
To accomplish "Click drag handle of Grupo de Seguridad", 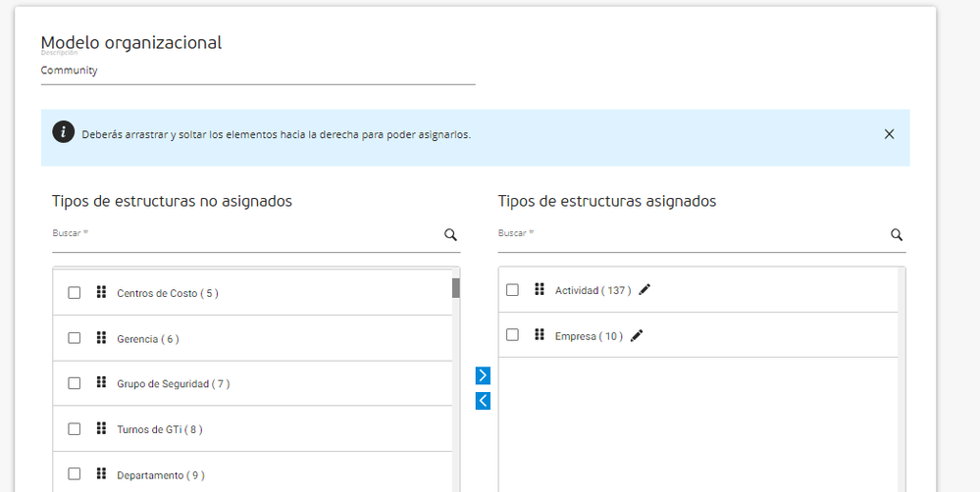I will coord(101,383).
